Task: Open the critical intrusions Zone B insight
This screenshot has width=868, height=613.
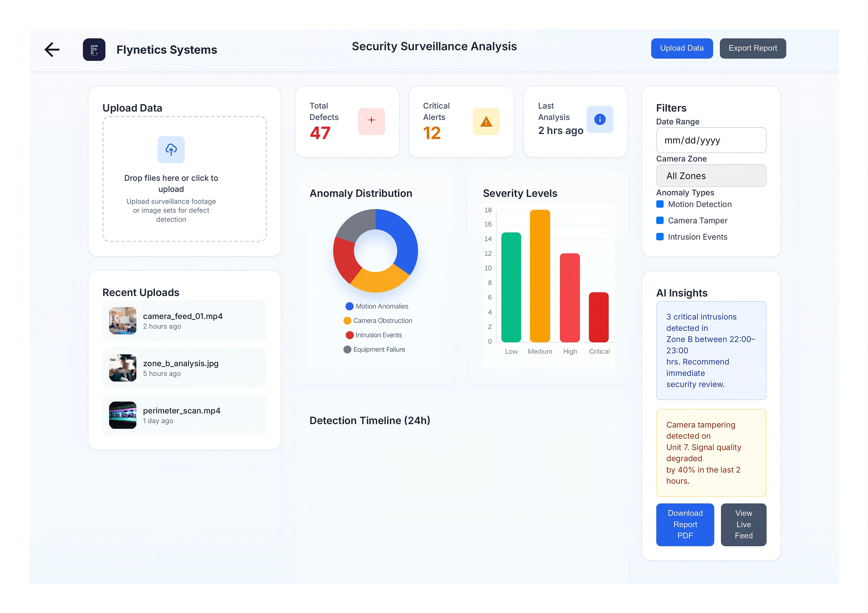Action: tap(711, 351)
